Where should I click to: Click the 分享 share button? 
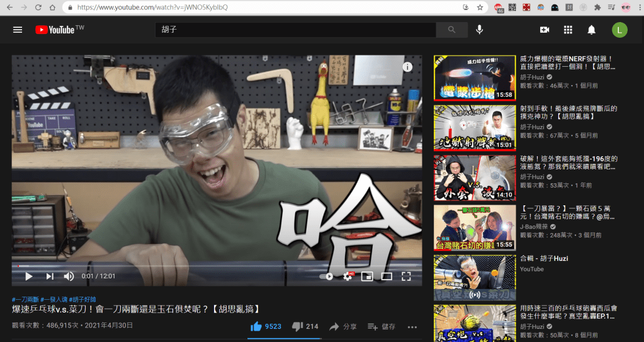click(343, 326)
